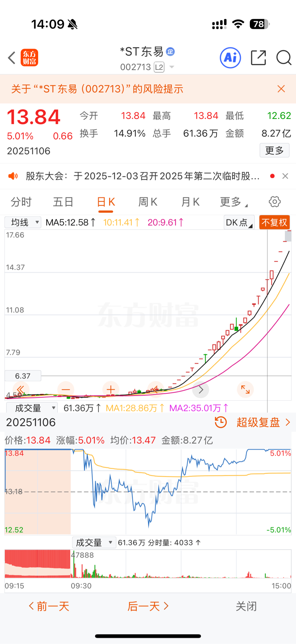The width and height of the screenshot is (296, 644).
Task: Tap the orange speaker announcement icon
Action: 13,176
